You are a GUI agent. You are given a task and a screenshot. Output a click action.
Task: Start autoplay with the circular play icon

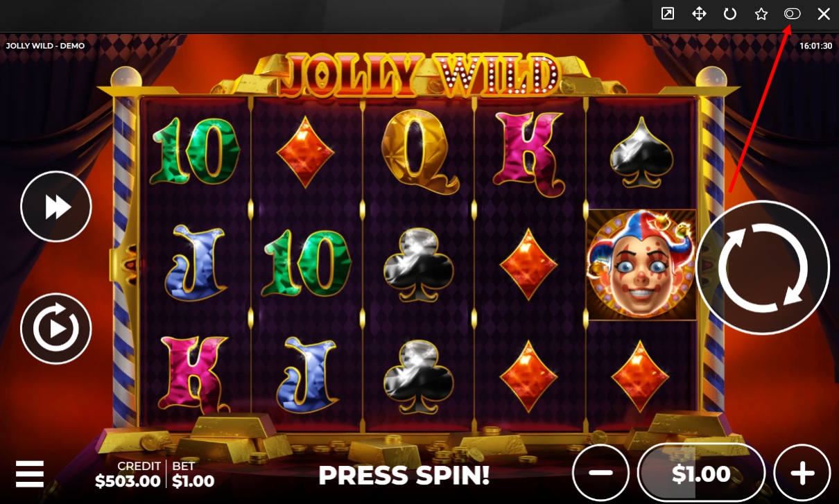click(56, 329)
